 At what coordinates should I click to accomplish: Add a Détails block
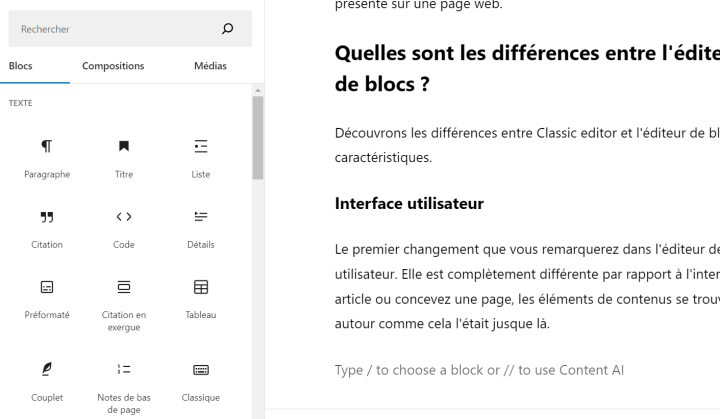click(201, 229)
